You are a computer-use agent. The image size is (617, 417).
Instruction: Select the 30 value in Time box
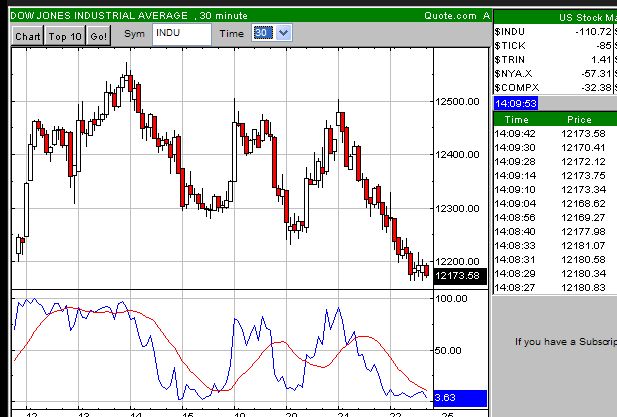click(x=263, y=33)
